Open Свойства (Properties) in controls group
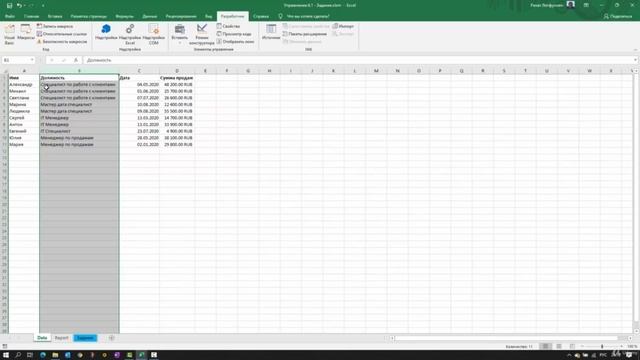 click(x=228, y=26)
